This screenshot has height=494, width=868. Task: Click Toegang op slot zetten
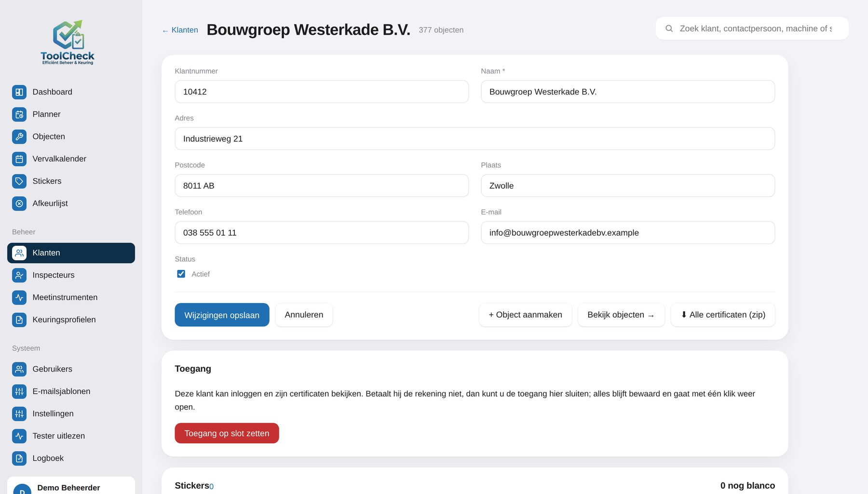click(227, 433)
